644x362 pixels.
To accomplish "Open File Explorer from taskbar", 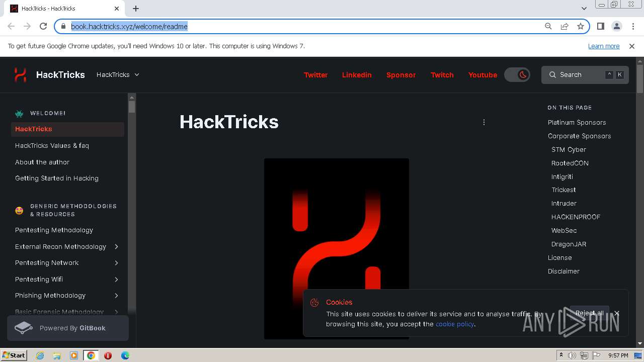I will tap(57, 355).
